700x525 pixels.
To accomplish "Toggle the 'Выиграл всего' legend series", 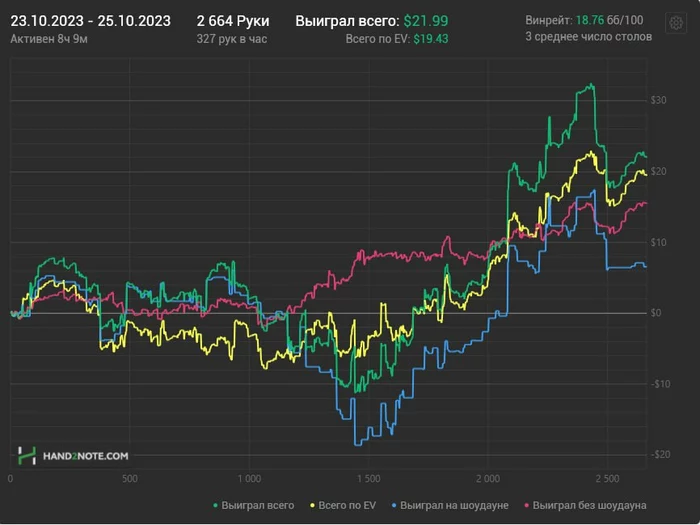I will 254,505.
